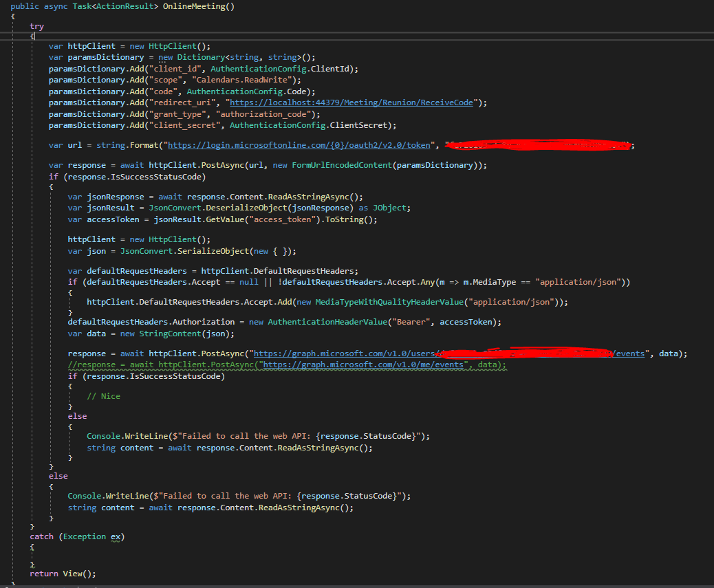Screen dimensions: 714x588
Task: Click 'var accessToken' variable name
Action: [x=113, y=219]
